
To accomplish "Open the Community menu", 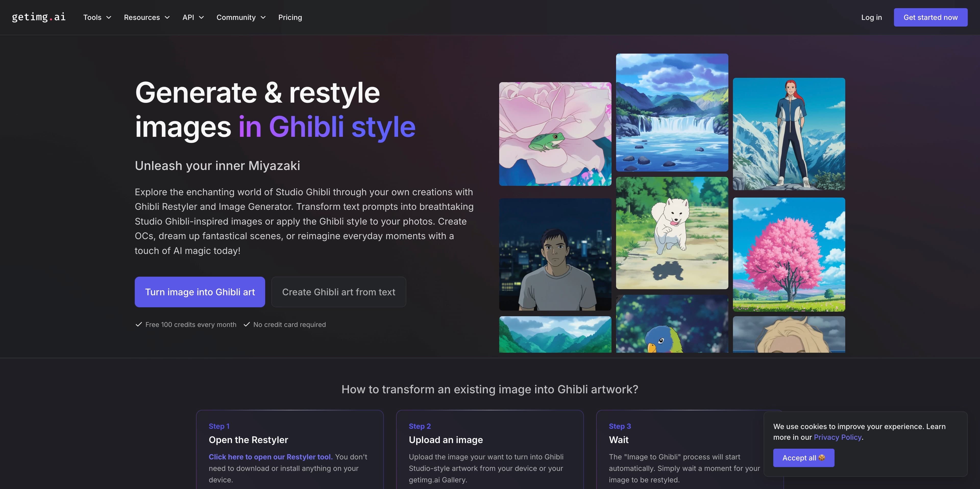I will [241, 18].
